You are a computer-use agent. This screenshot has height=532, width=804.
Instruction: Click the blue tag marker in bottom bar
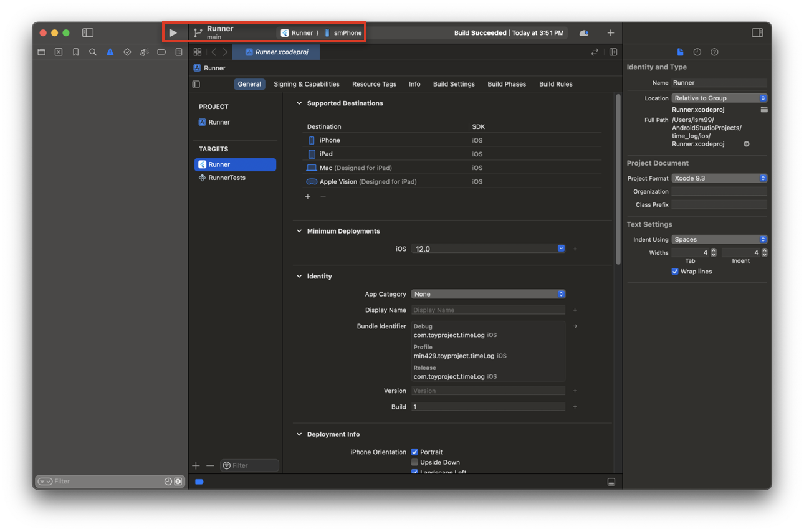(199, 482)
